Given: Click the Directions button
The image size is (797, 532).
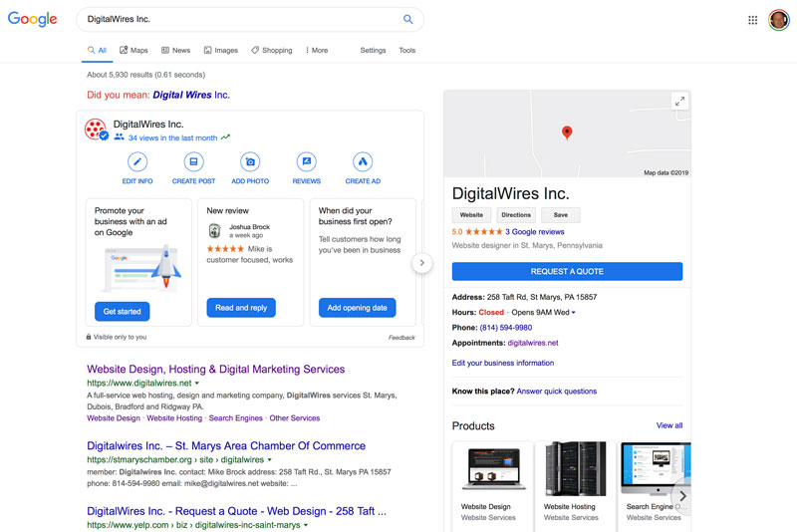Looking at the screenshot, I should coord(516,215).
